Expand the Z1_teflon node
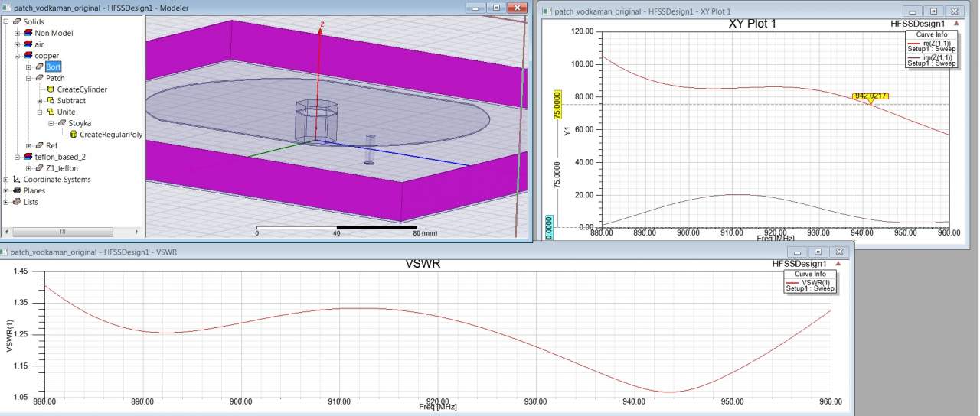Image resolution: width=980 pixels, height=416 pixels. coord(28,168)
